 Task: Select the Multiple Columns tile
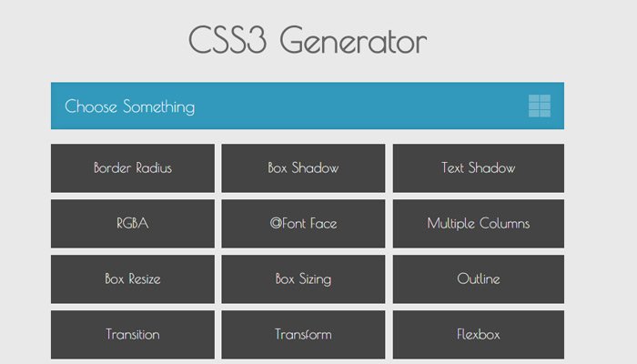pyautogui.click(x=478, y=224)
